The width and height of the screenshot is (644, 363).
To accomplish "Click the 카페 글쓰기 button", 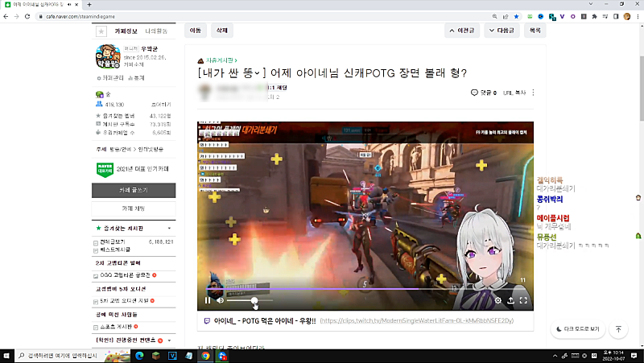I will [x=134, y=190].
